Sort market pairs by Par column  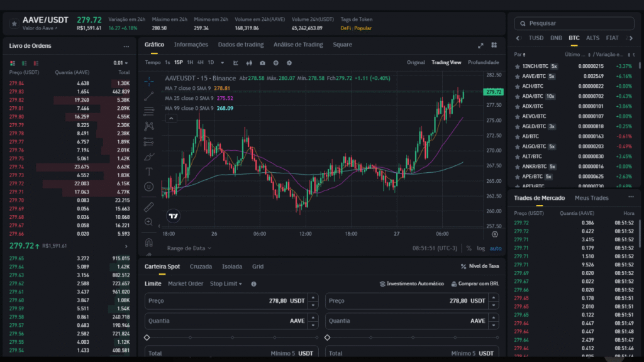[x=519, y=55]
